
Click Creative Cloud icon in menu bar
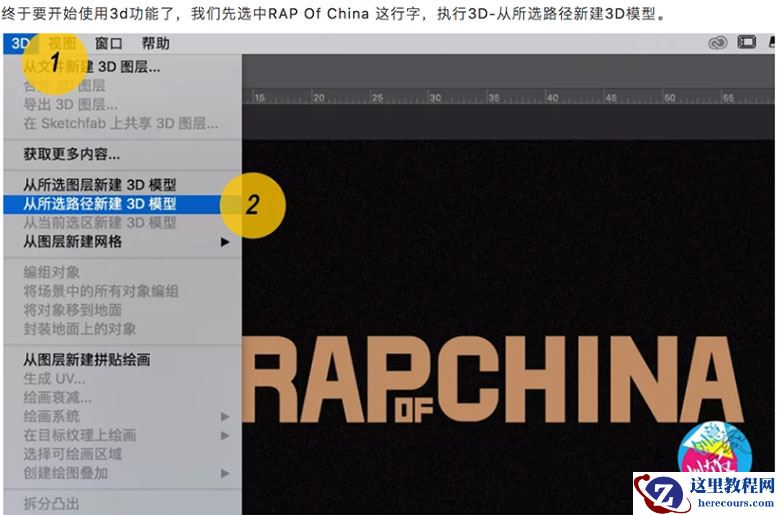coord(717,43)
